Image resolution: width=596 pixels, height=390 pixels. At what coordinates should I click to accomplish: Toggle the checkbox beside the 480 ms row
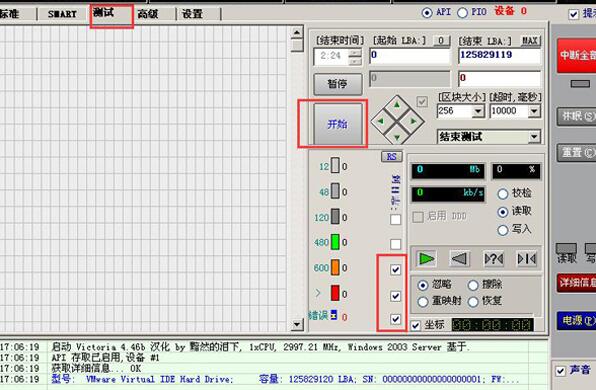[395, 244]
